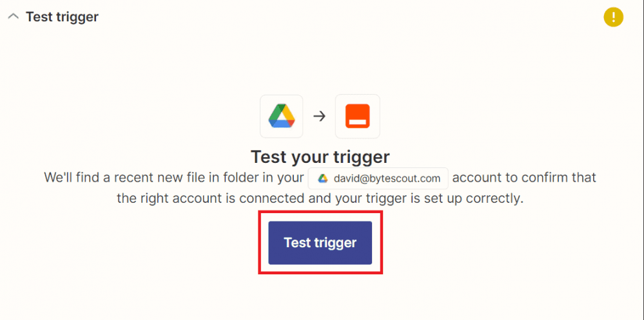
Task: Click the 'Test trigger' section header title
Action: coord(62,17)
